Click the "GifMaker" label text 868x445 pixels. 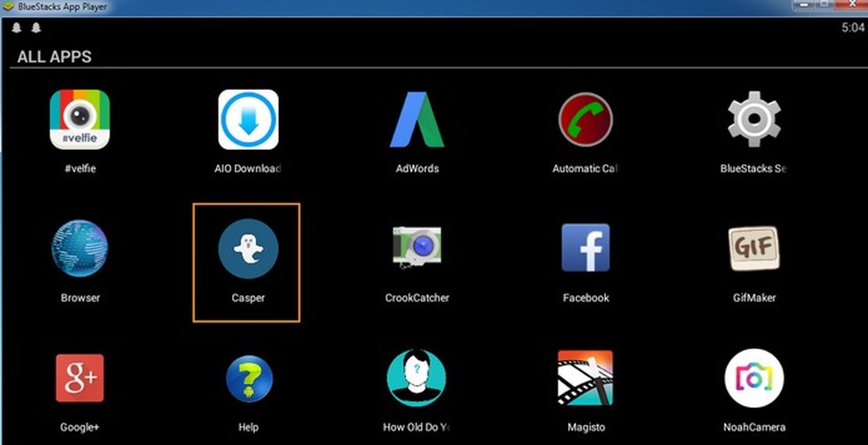coord(754,298)
